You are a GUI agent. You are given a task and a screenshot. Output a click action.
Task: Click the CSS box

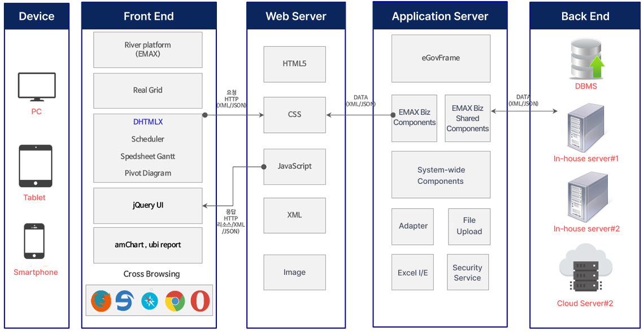(x=294, y=115)
